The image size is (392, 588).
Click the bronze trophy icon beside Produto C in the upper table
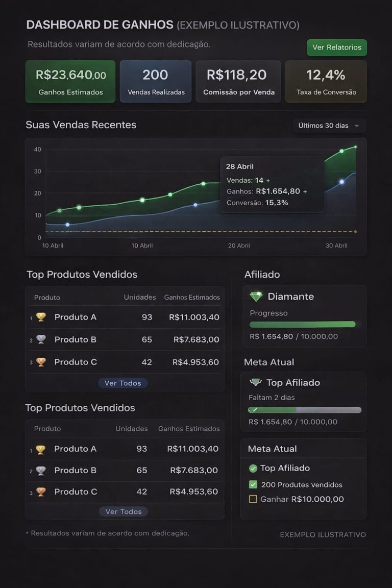pos(41,362)
